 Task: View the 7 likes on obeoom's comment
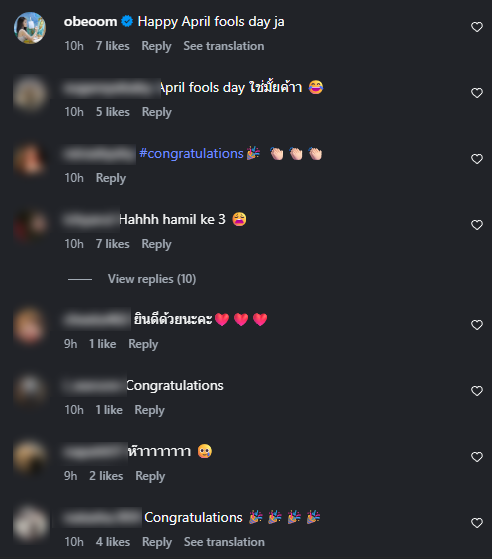point(112,46)
